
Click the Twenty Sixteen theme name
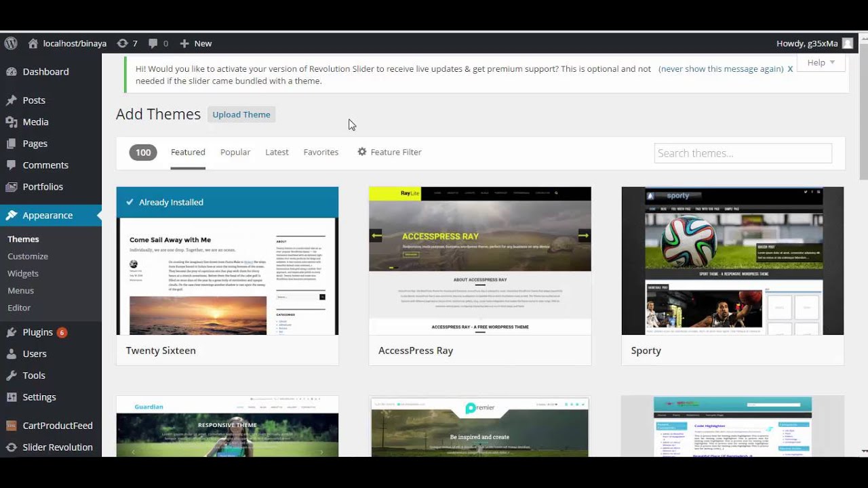pos(161,350)
